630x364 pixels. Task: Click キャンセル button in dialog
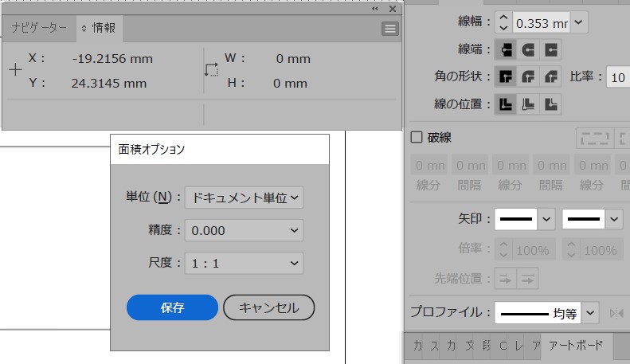pyautogui.click(x=268, y=307)
